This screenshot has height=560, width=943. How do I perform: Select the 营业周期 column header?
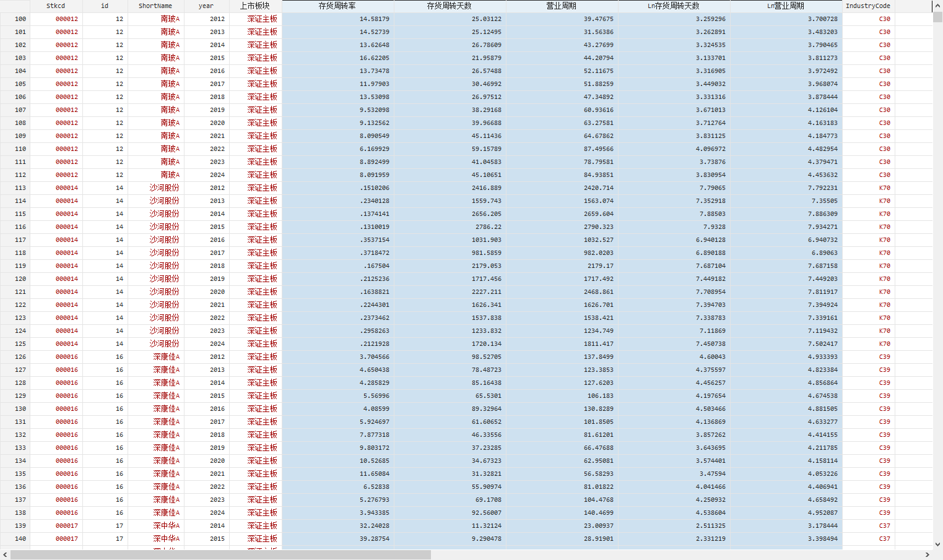562,6
